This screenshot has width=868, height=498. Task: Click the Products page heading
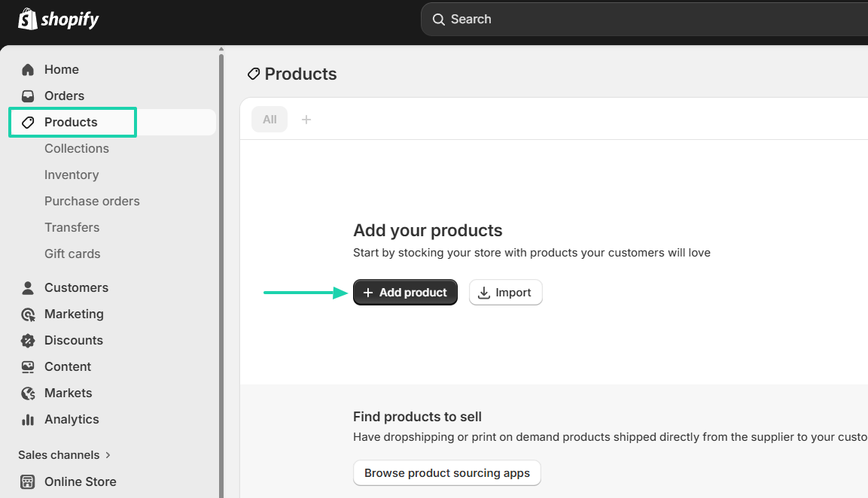pos(300,74)
